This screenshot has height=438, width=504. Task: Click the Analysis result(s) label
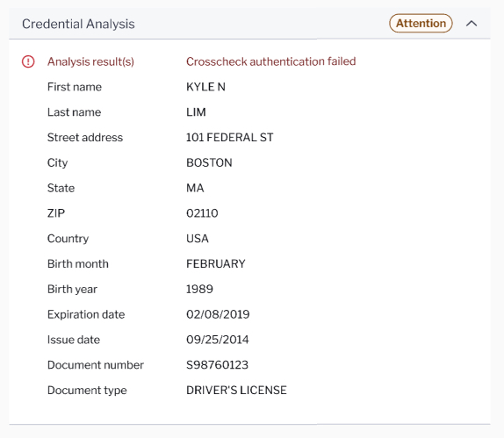[90, 61]
